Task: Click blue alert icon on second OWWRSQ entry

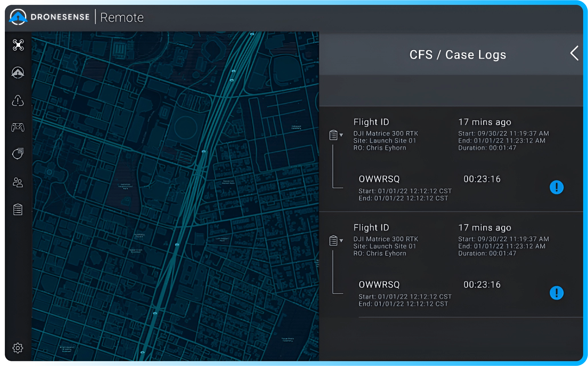Action: pos(556,293)
